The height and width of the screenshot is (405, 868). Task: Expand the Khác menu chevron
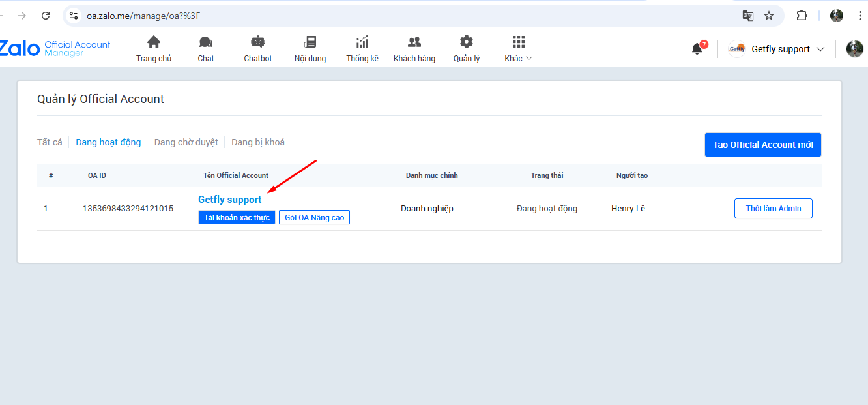click(529, 59)
